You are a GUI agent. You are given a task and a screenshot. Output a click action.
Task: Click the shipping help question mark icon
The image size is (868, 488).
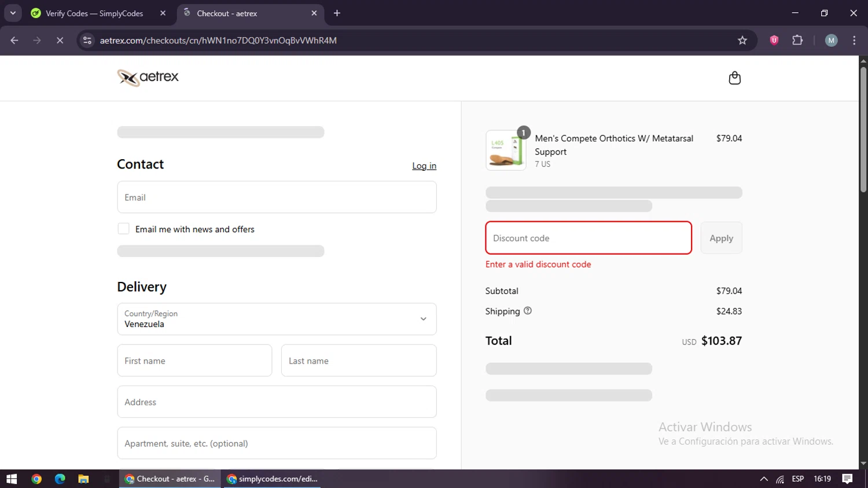(528, 311)
